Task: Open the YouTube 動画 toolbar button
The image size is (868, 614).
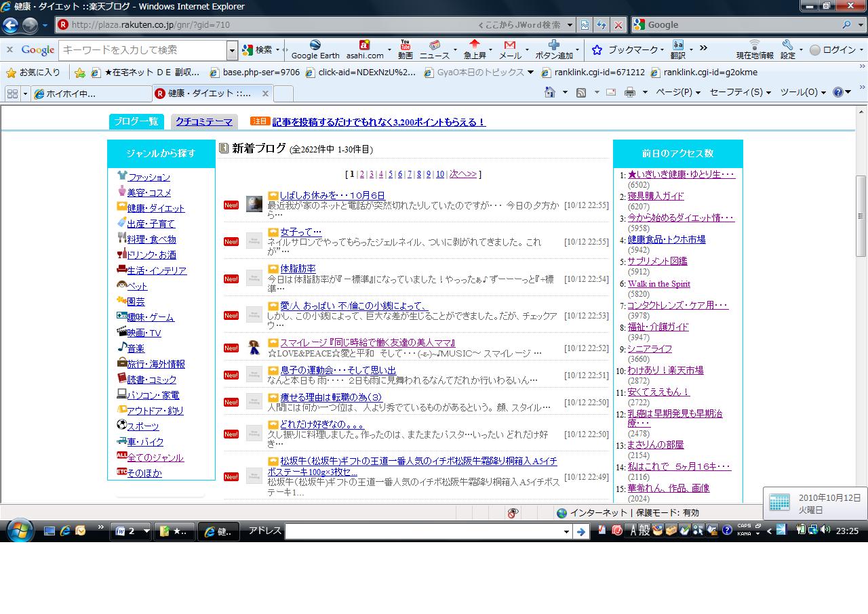Action: click(406, 45)
